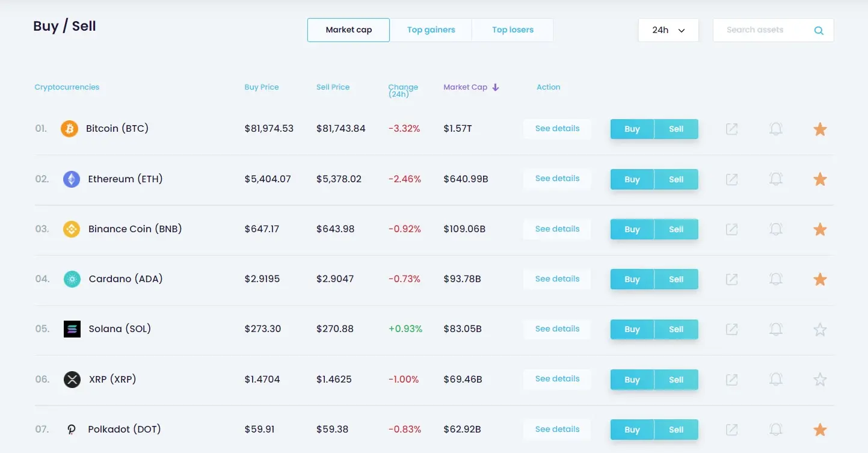Click See details for Polkadot
Image resolution: width=868 pixels, height=453 pixels.
point(557,430)
